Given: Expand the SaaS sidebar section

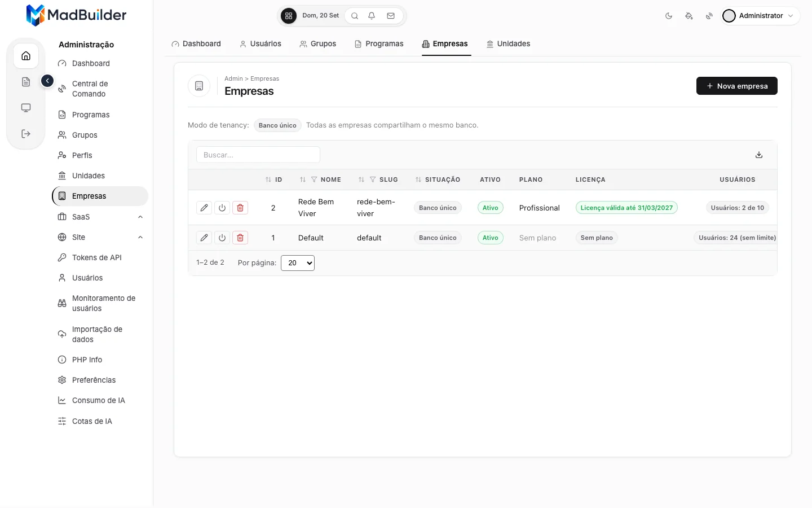Looking at the screenshot, I should (101, 217).
